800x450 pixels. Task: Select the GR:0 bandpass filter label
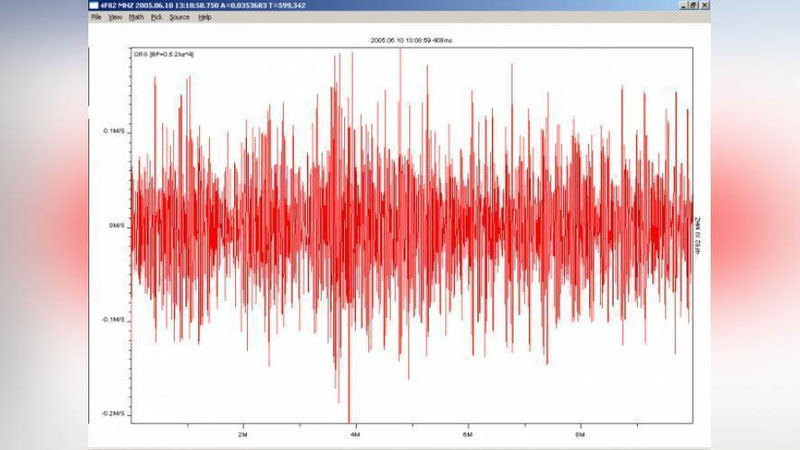point(164,53)
